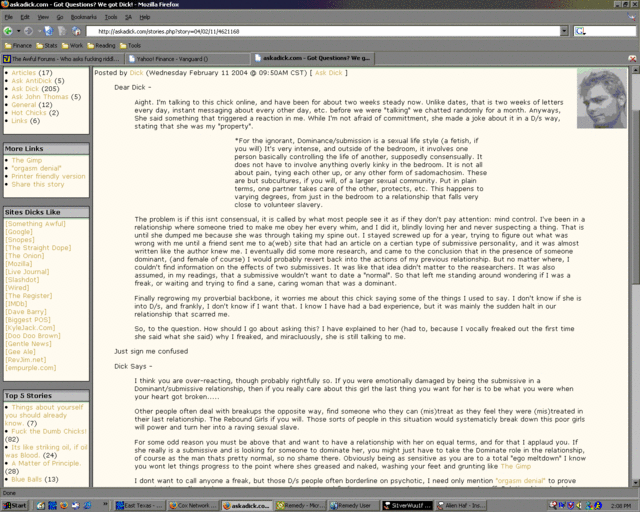Switch to Remedy User taskbar window
Viewport: 640px width, 512px height.
click(353, 505)
